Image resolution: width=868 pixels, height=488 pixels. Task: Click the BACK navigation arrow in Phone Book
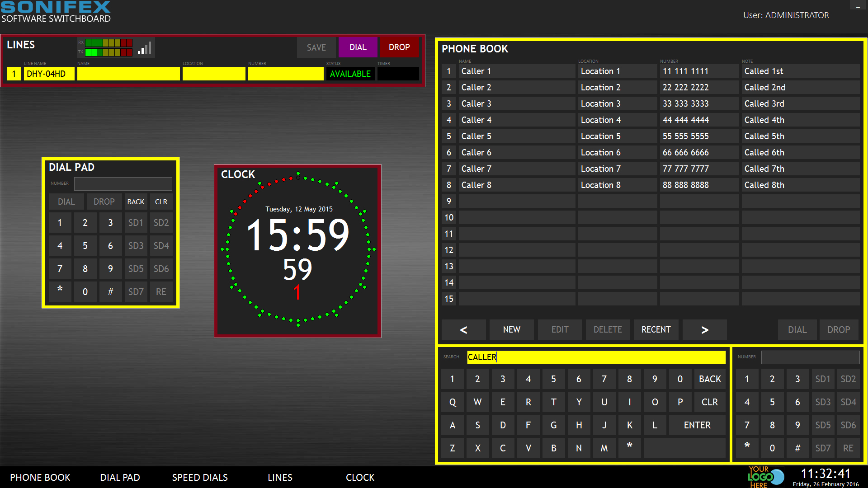464,329
